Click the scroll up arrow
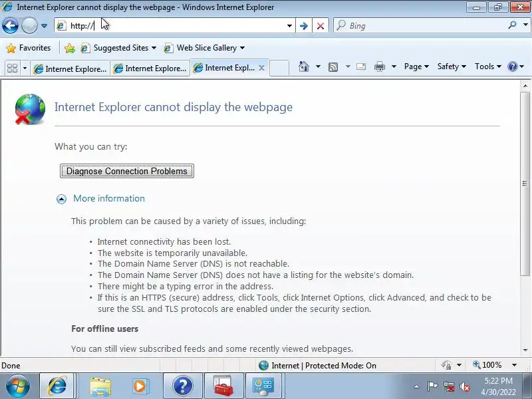Viewport: 532px width, 399px height. click(x=525, y=86)
